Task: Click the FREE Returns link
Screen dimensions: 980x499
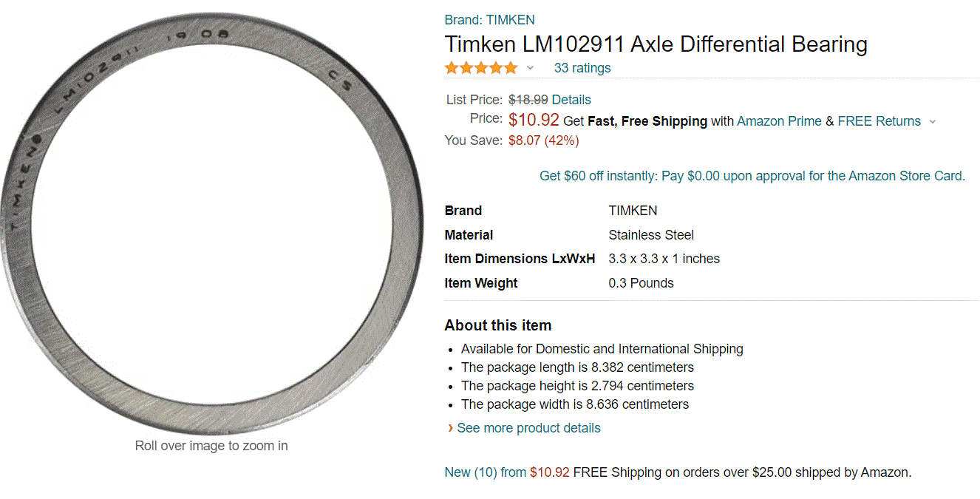Action: tap(879, 121)
